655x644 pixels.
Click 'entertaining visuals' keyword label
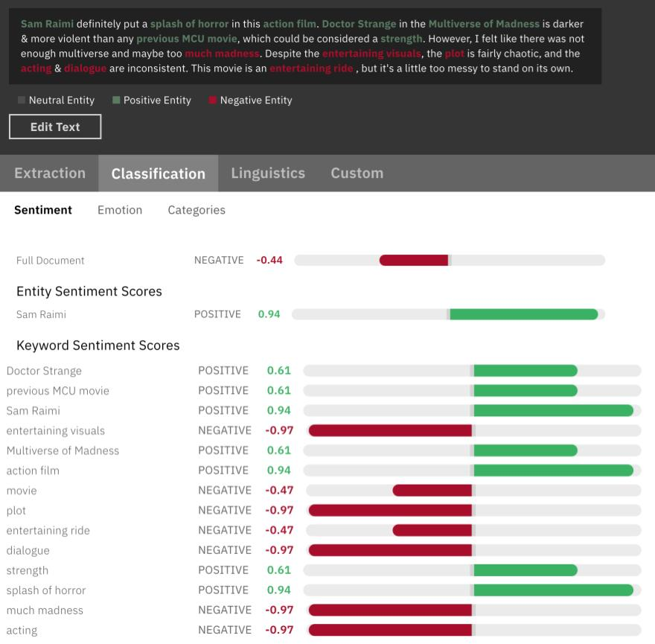click(x=56, y=430)
